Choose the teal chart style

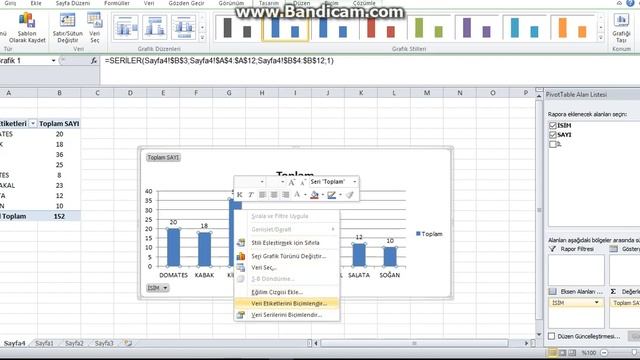[524, 28]
